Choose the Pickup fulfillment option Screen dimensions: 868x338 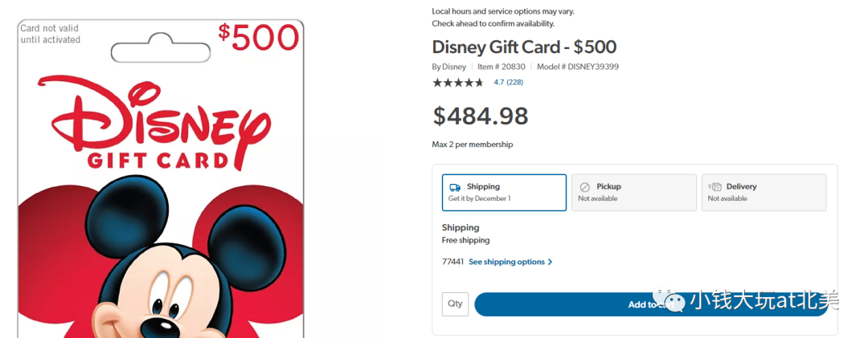633,193
